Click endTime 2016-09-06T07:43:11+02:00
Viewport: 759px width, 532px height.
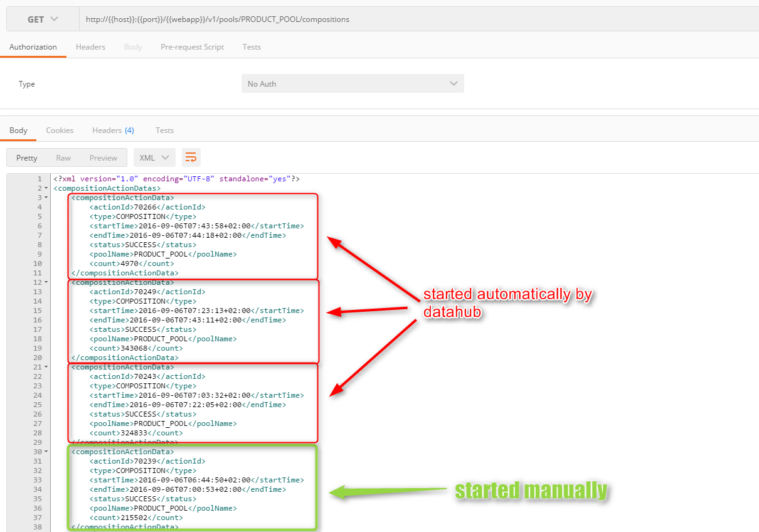tap(186, 320)
